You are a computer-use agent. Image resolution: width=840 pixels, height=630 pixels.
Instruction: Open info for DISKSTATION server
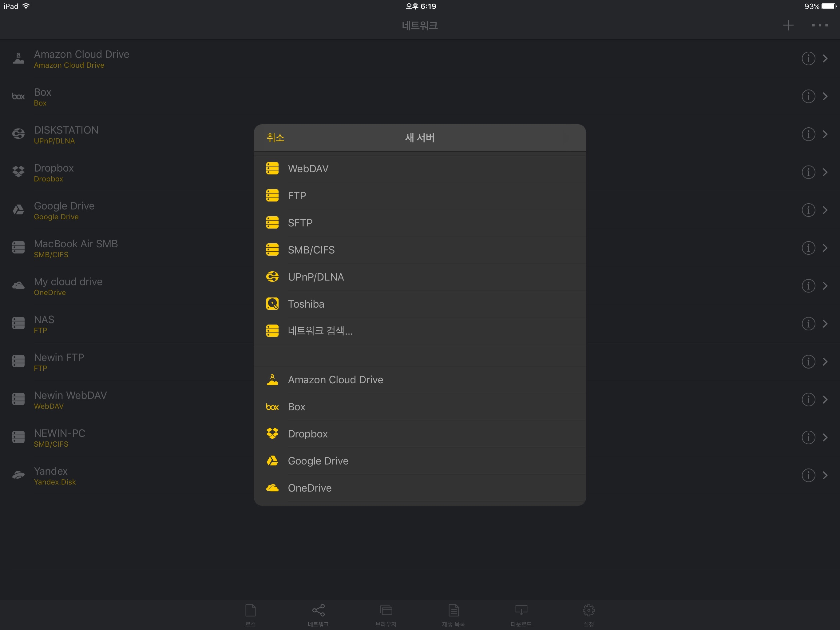point(808,134)
